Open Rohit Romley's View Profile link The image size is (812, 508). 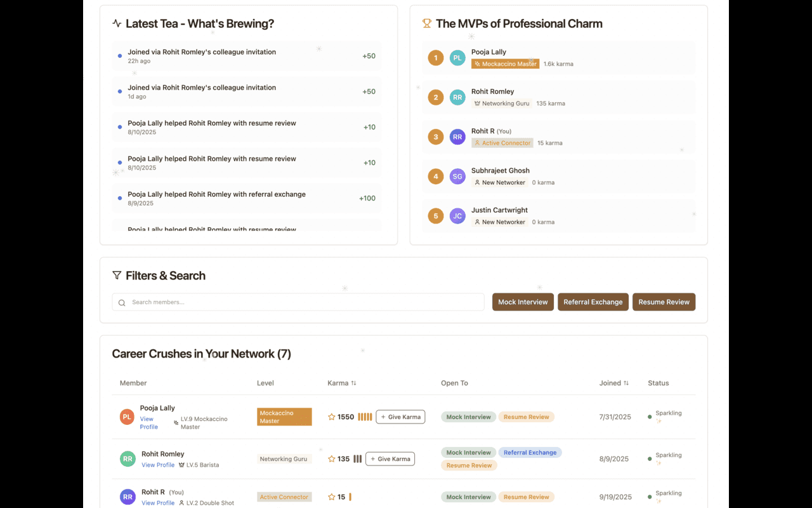[158, 465]
